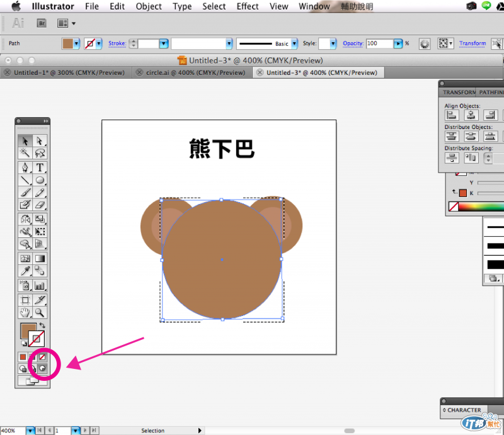
Task: Set the None color mode button
Action: point(43,357)
